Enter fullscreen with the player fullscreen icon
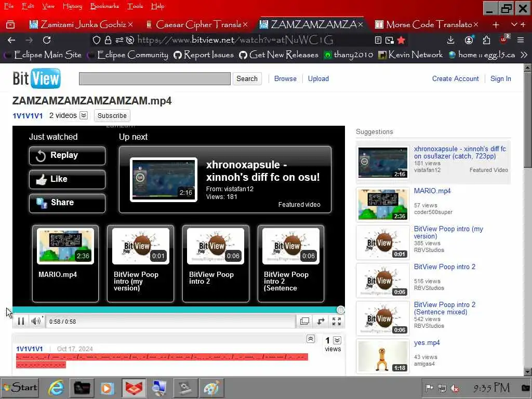Screen dimensions: 532x399 pyautogui.click(x=337, y=321)
